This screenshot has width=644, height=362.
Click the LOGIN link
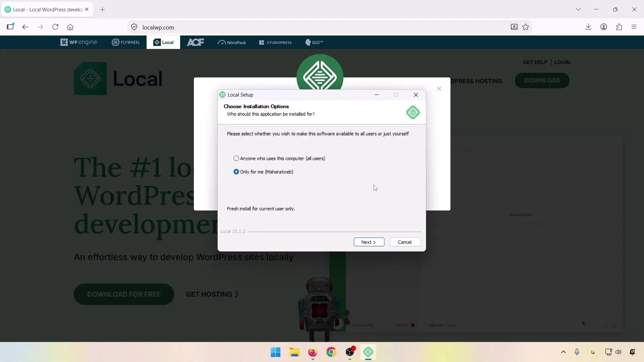point(562,62)
